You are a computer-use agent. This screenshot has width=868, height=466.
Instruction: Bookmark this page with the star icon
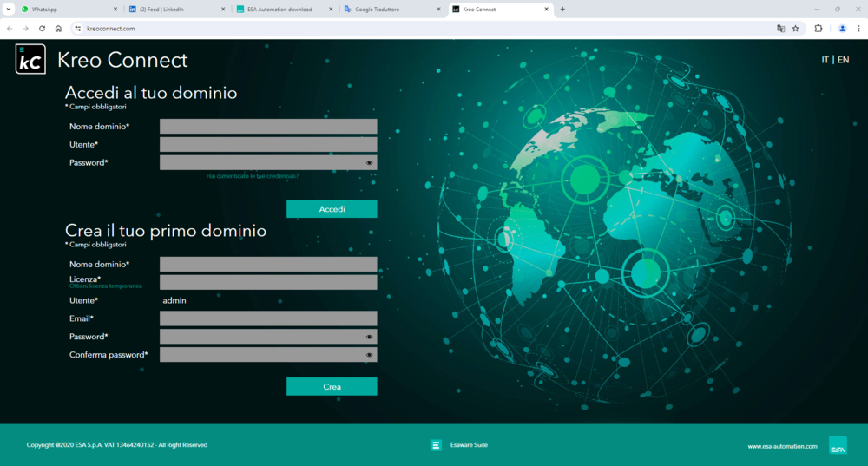click(x=795, y=28)
